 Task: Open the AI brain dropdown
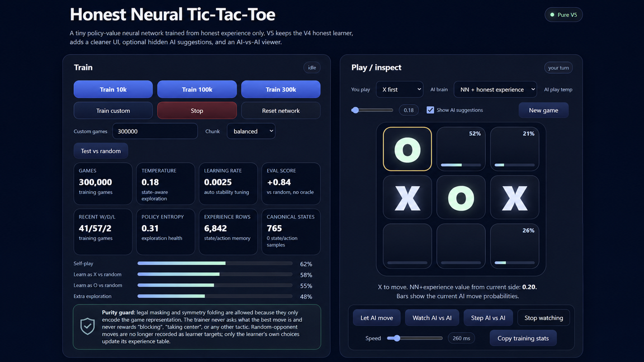(x=495, y=89)
